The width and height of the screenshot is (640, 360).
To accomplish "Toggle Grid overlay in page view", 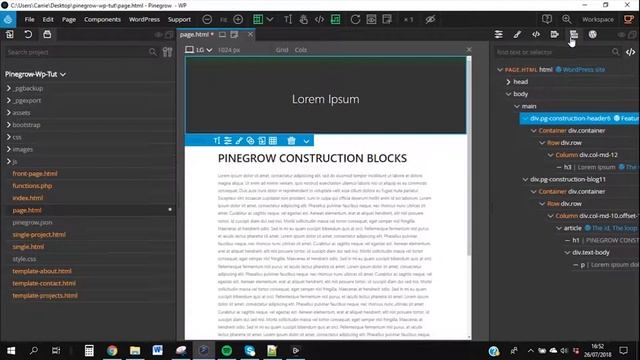I will (x=282, y=50).
